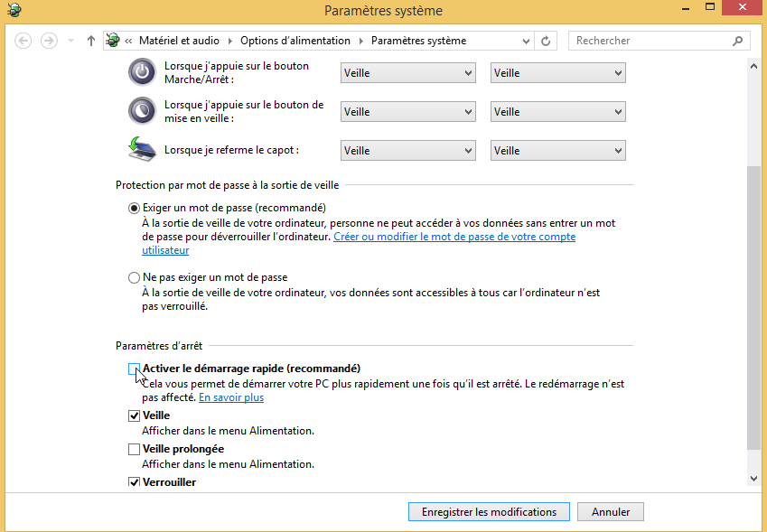Maximize the Paramètres système window
The height and width of the screenshot is (532, 767).
click(710, 7)
